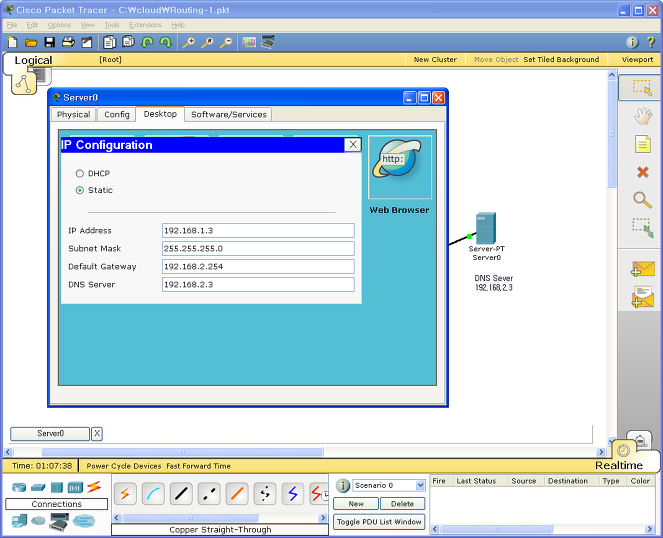Screen dimensions: 663x538
Task: Click the New file icon in toolbar
Action: point(12,42)
